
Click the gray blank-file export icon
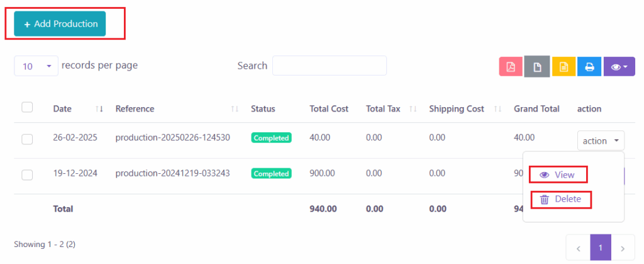(x=537, y=67)
